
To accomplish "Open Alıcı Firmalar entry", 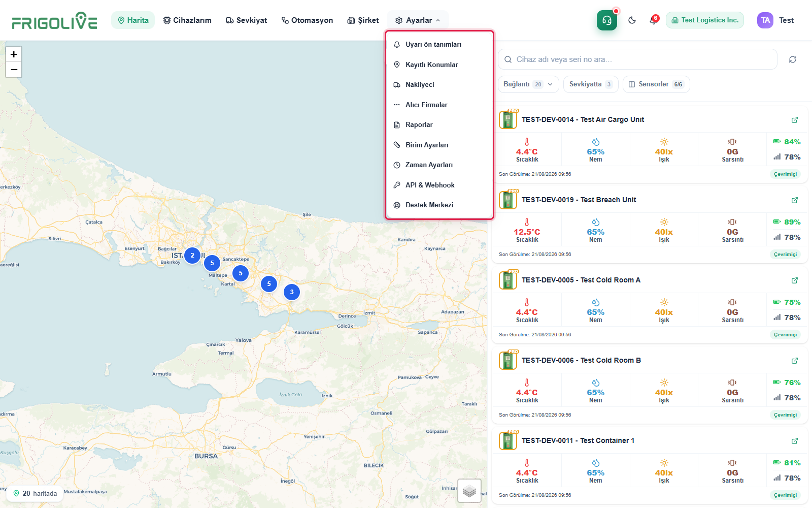I will (x=439, y=105).
